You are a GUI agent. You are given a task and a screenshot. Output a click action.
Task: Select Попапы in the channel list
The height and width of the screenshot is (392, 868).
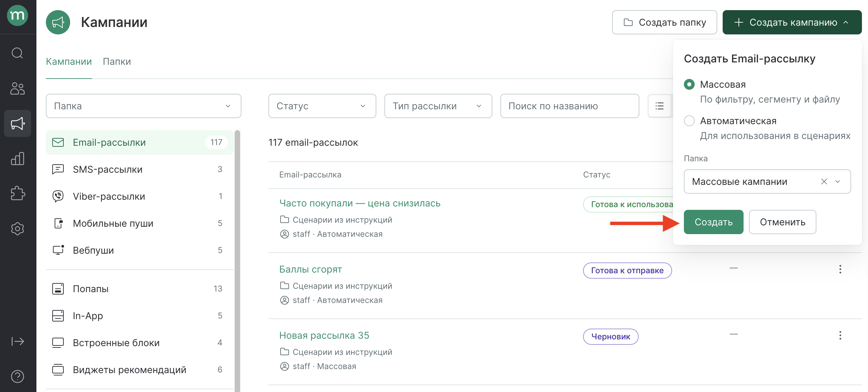point(140,289)
